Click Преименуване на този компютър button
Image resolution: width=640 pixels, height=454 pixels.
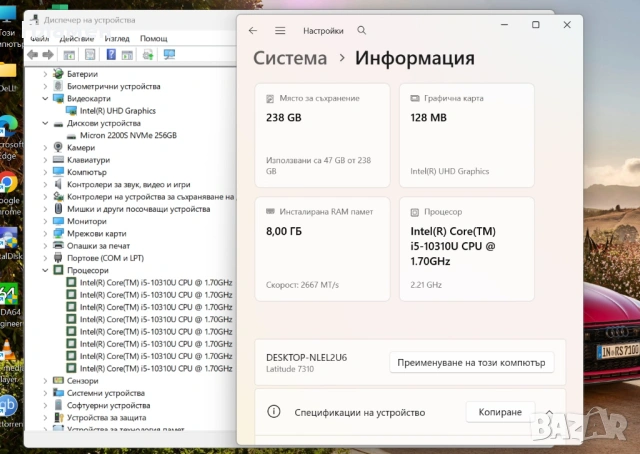tap(471, 363)
